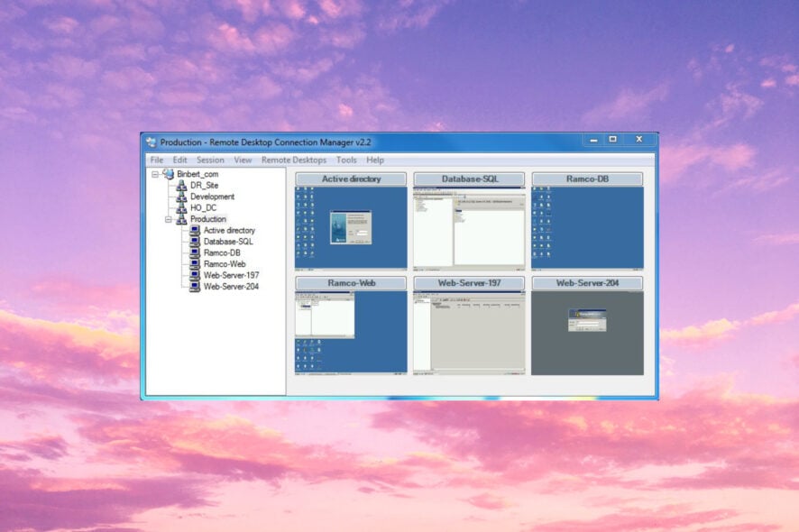Select Web-Server-204 tree entry

click(x=232, y=287)
